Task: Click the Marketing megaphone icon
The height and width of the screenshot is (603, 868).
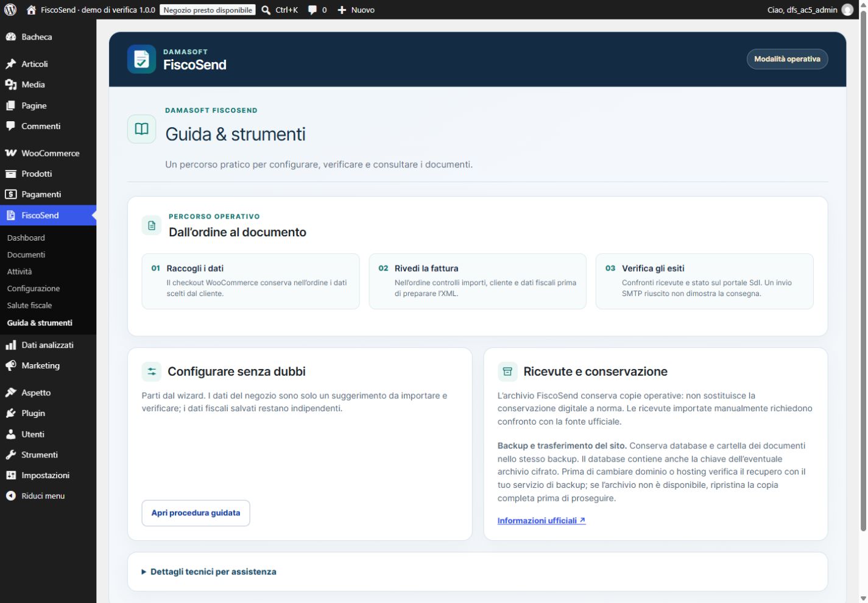Action: (11, 365)
